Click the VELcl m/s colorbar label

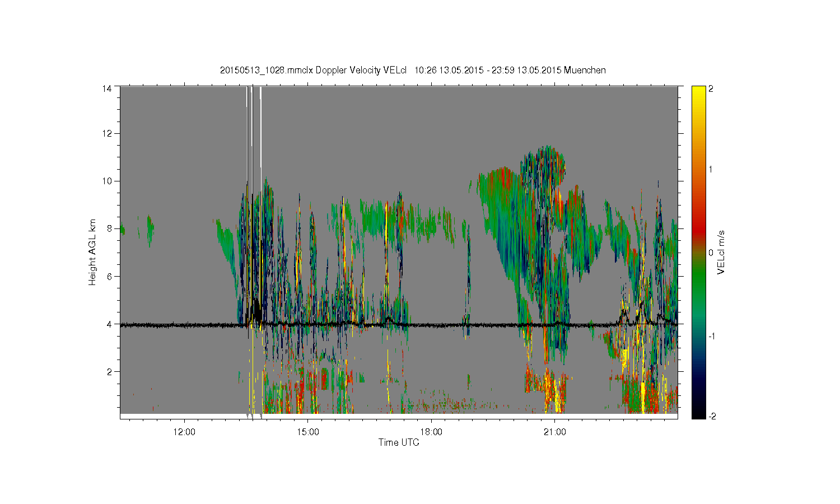[x=721, y=252]
